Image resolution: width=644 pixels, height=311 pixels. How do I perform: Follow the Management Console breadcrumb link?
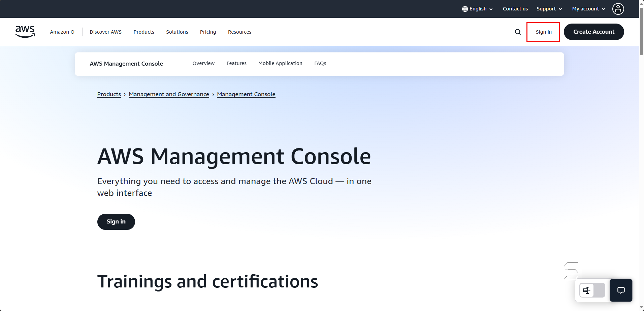click(x=246, y=94)
